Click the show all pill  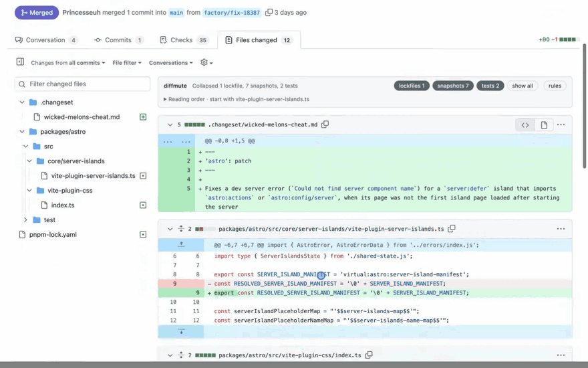tap(523, 86)
